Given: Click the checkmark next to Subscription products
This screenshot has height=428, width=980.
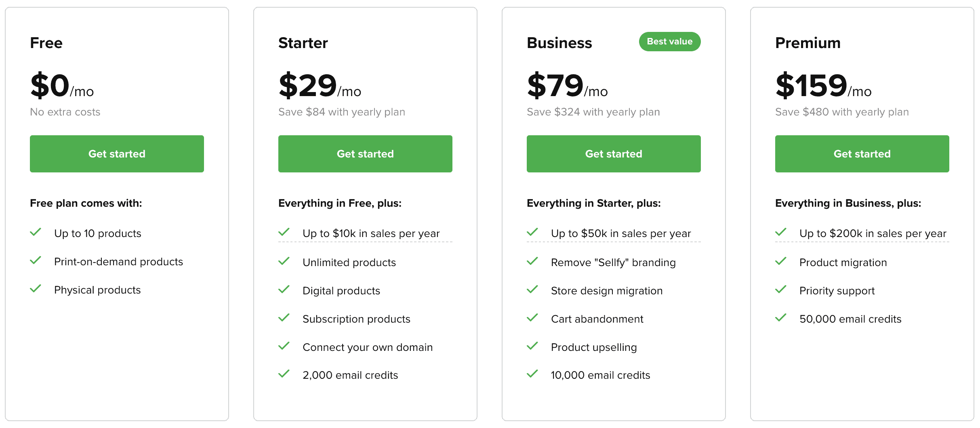Looking at the screenshot, I should click(x=284, y=318).
